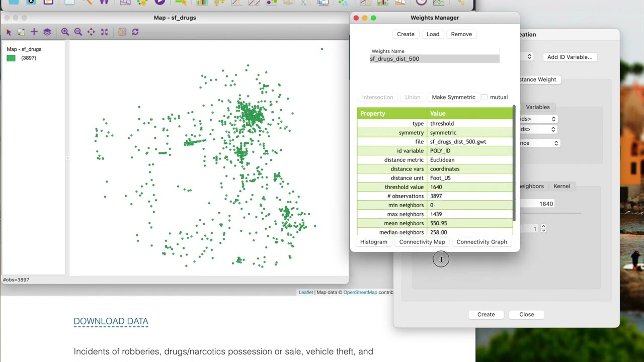
Task: Click the 'symmetric' value cell
Action: tap(470, 133)
